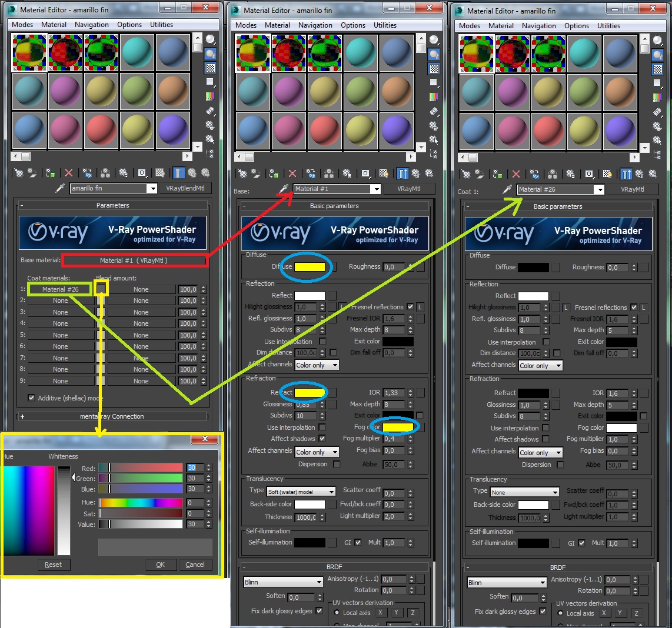This screenshot has height=628, width=672.
Task: Open Material menu in left editor
Action: (54, 25)
